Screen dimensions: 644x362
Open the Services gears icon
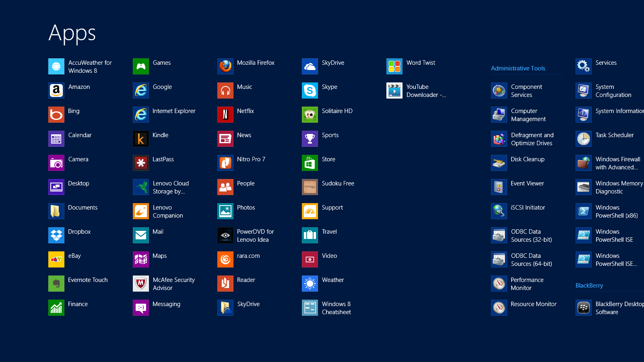tap(584, 66)
